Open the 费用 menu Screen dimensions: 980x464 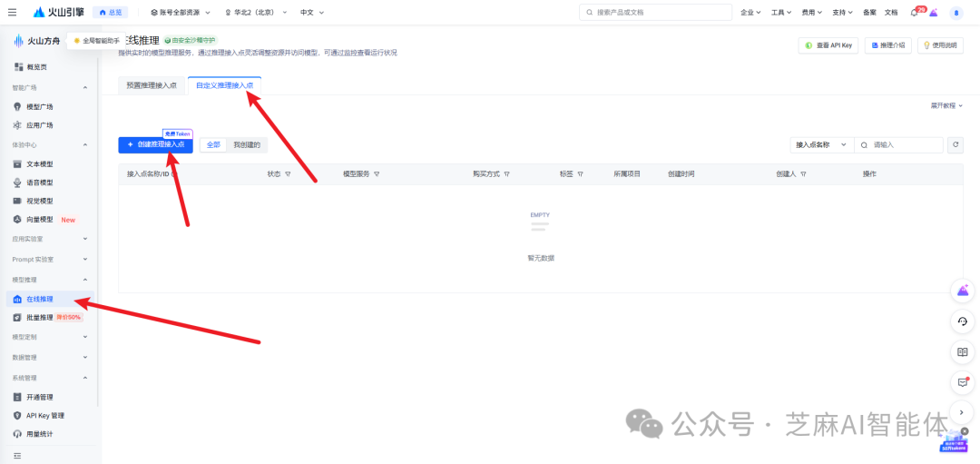[x=812, y=12]
